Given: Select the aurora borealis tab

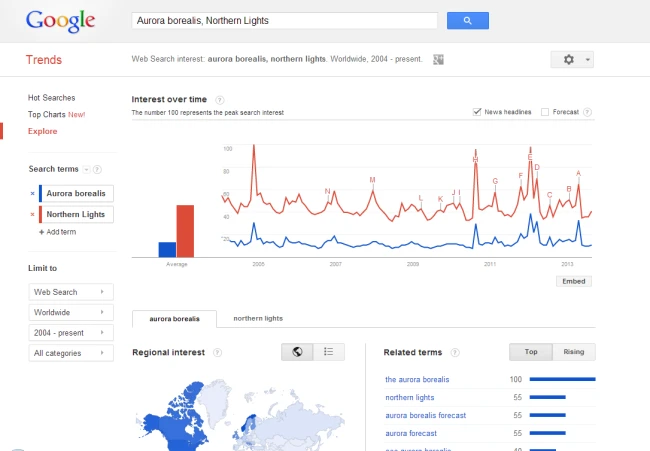Looking at the screenshot, I should (175, 319).
